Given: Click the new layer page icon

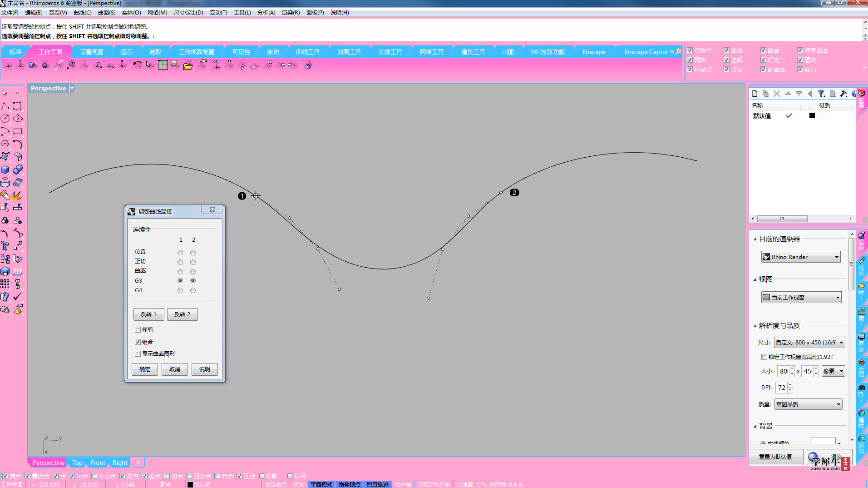Looking at the screenshot, I should 755,94.
